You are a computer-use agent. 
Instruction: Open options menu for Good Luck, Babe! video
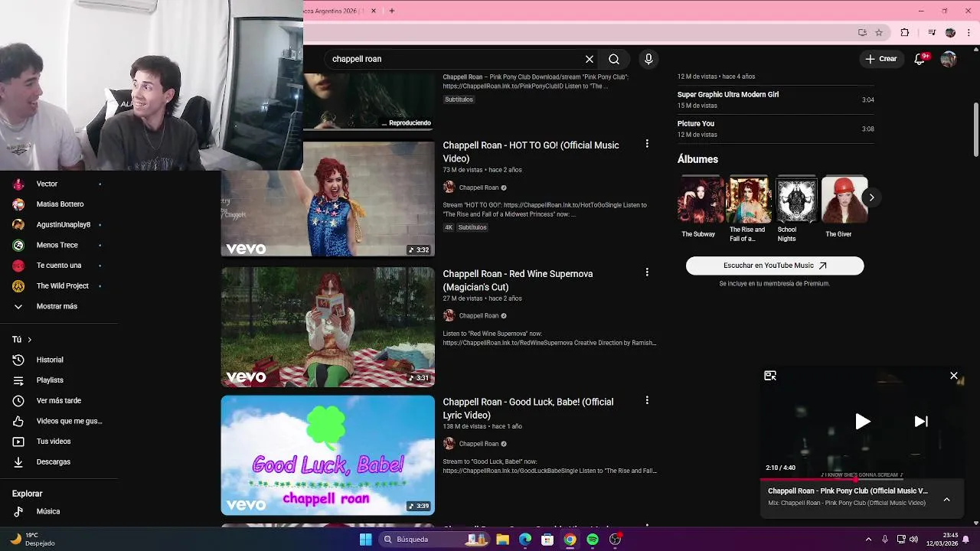pyautogui.click(x=647, y=400)
